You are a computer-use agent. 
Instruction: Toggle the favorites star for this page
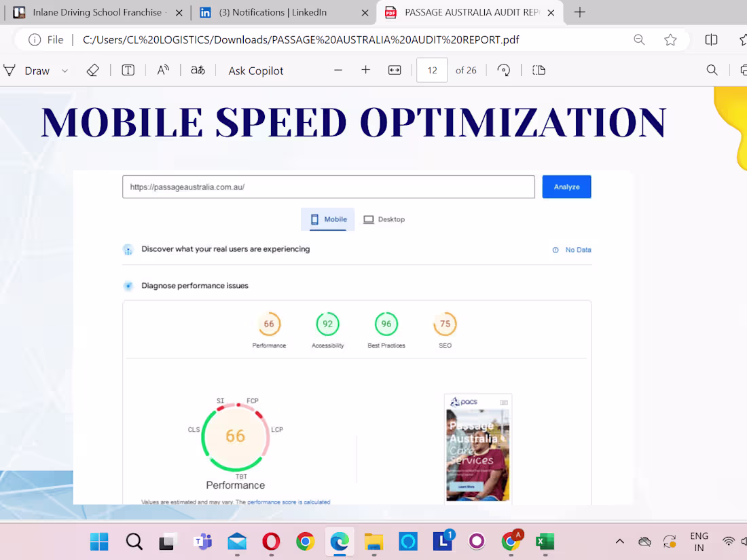click(x=670, y=39)
